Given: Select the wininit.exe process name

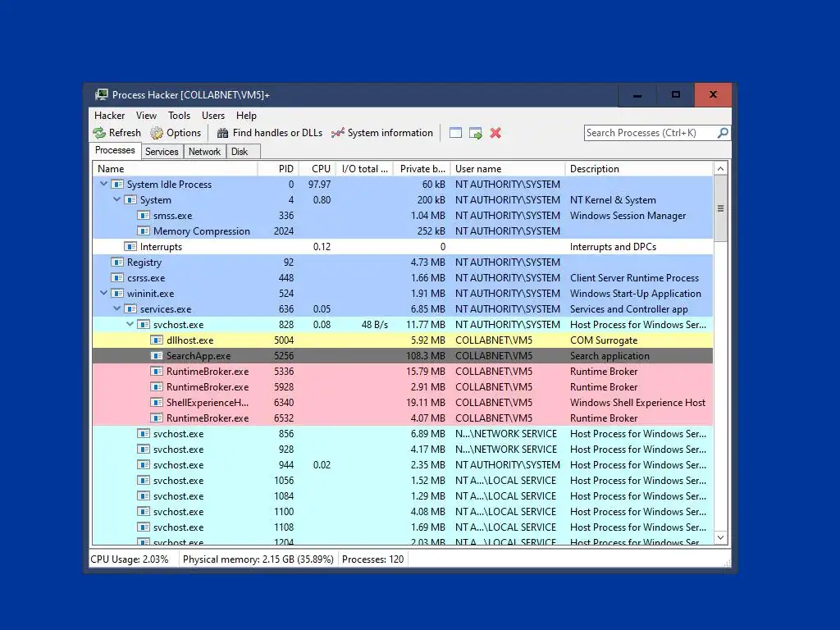Looking at the screenshot, I should [151, 294].
